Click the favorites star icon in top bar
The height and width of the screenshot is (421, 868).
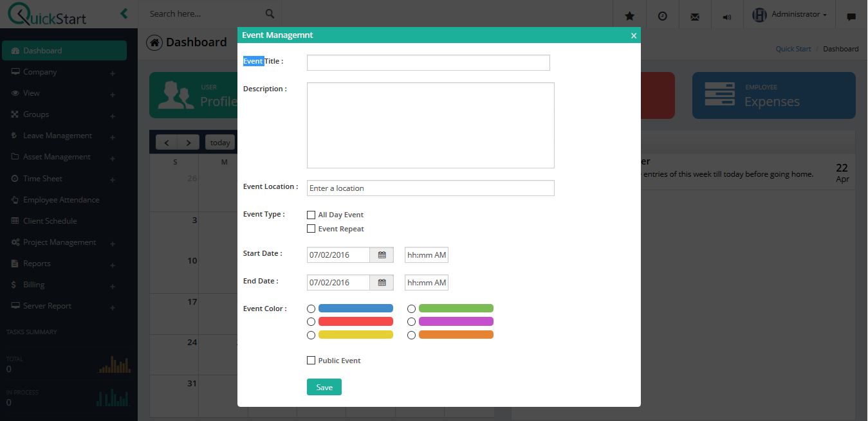click(629, 15)
